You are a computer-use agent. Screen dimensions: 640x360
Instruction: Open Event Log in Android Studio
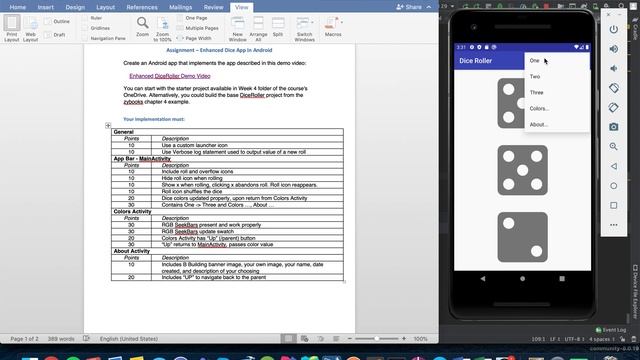point(611,330)
